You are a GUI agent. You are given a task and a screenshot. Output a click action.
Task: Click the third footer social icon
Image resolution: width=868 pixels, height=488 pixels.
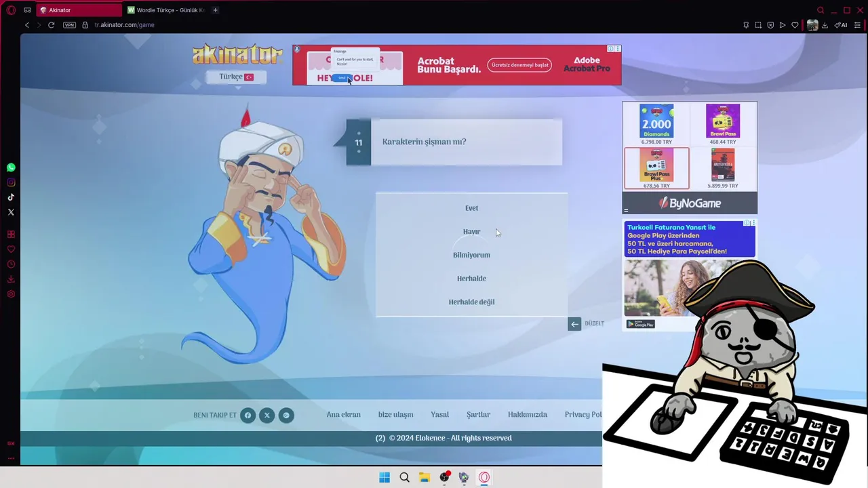click(286, 415)
